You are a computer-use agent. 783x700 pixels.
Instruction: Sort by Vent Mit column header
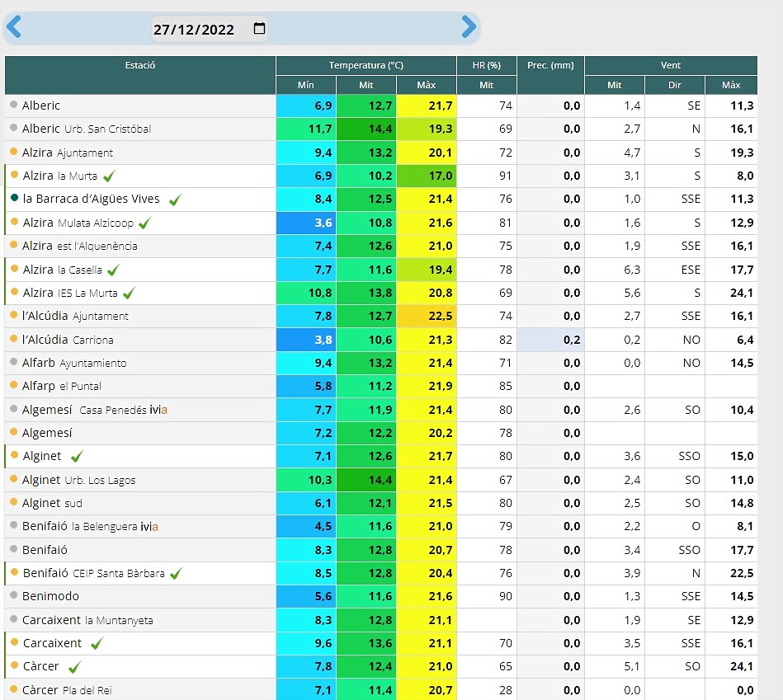(614, 85)
